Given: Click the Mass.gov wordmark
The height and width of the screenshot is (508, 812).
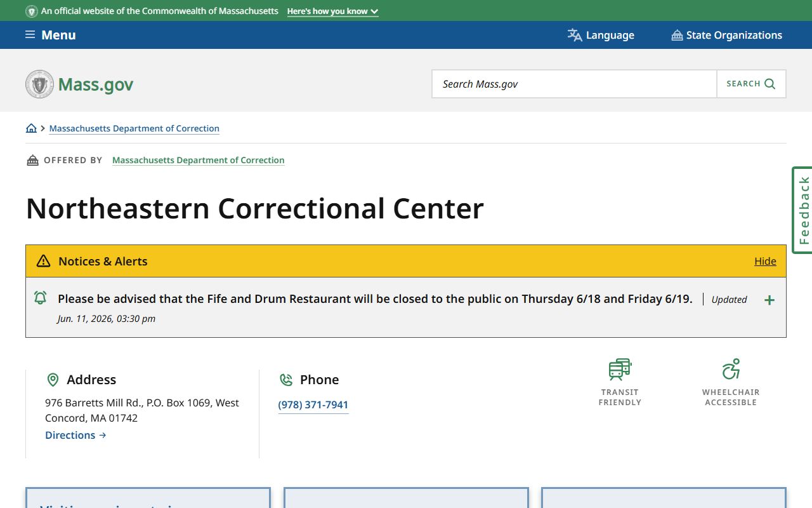Looking at the screenshot, I should pos(96,84).
